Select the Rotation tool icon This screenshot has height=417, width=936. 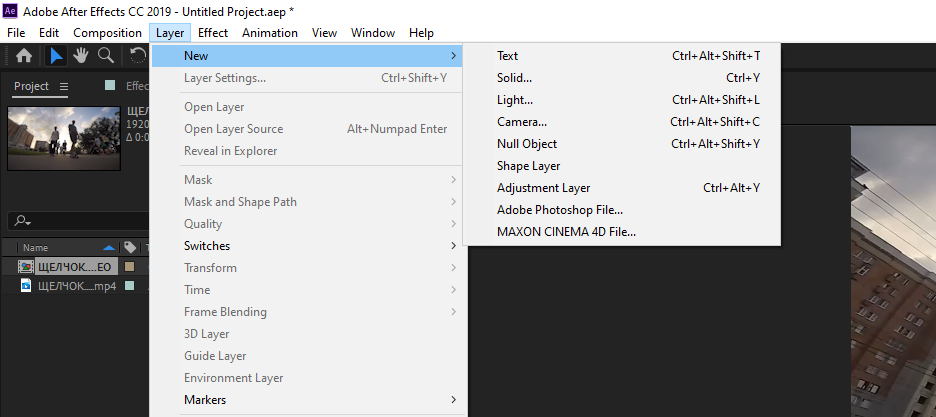[138, 55]
